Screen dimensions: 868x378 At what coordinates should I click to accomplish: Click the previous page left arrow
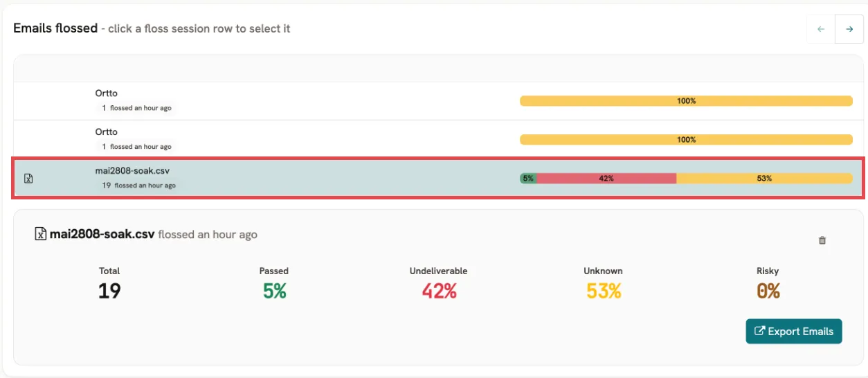pyautogui.click(x=821, y=29)
